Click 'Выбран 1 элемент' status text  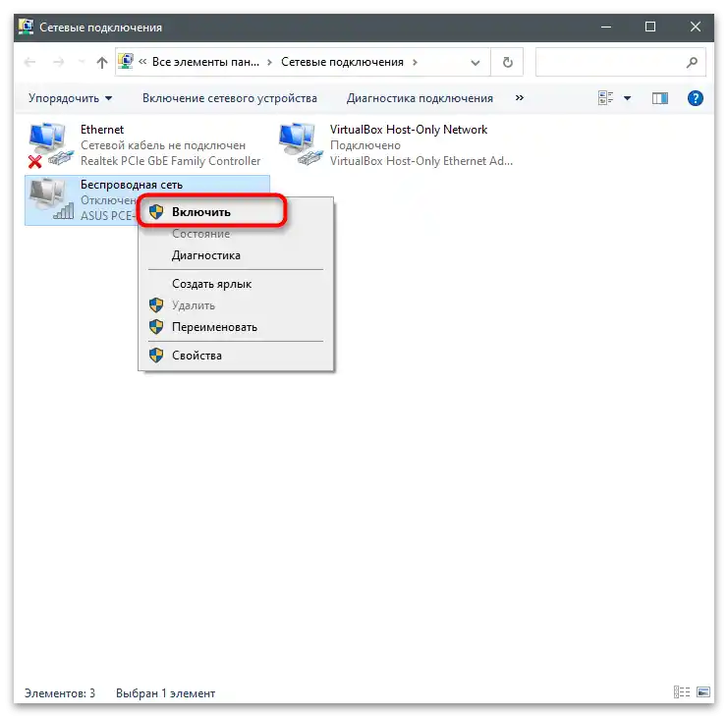pyautogui.click(x=166, y=693)
